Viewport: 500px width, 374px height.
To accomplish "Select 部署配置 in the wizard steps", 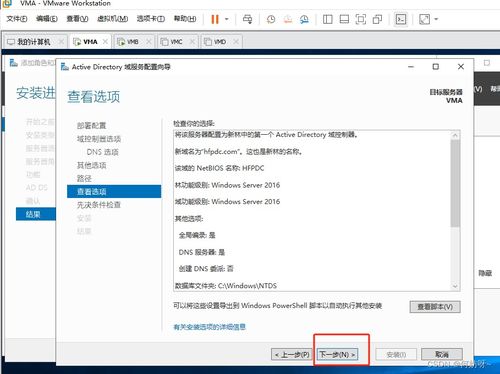I will click(91, 126).
